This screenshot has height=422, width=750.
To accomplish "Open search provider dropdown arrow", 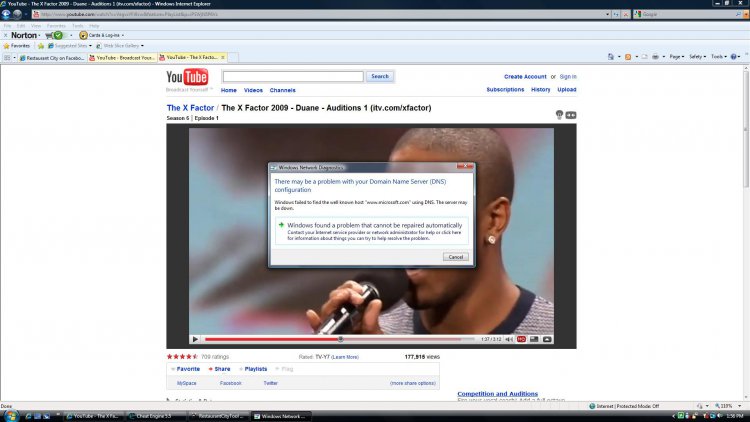I will tap(745, 14).
